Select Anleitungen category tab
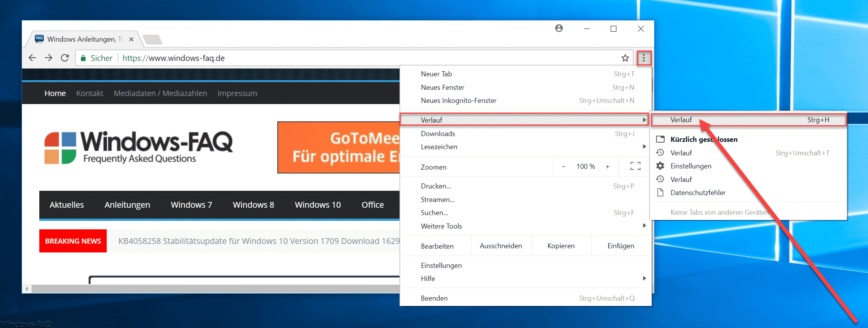 (127, 205)
